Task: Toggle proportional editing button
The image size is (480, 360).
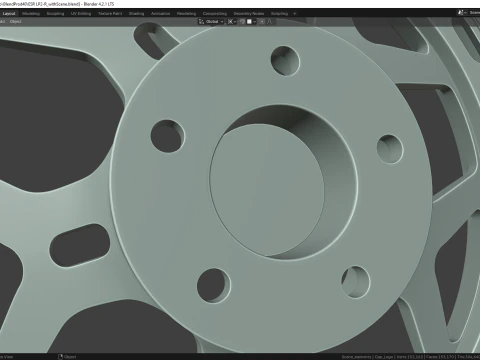Action: (x=262, y=22)
